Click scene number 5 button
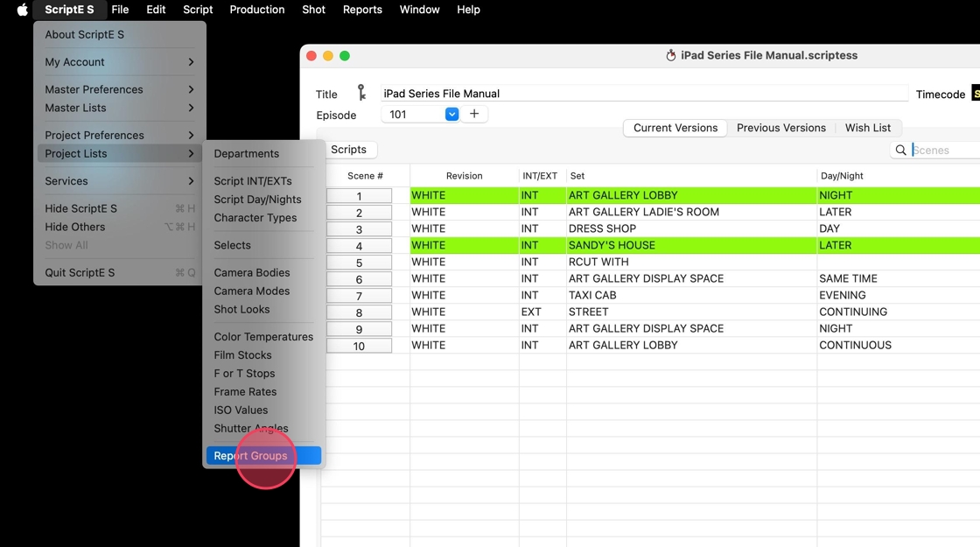The width and height of the screenshot is (980, 547). pyautogui.click(x=359, y=263)
